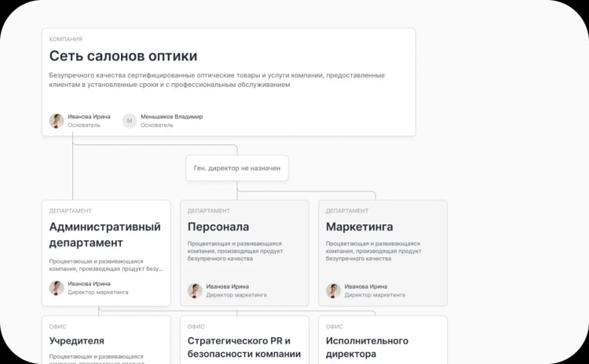Click the 'Ген. директор не назначен' box

(x=237, y=168)
